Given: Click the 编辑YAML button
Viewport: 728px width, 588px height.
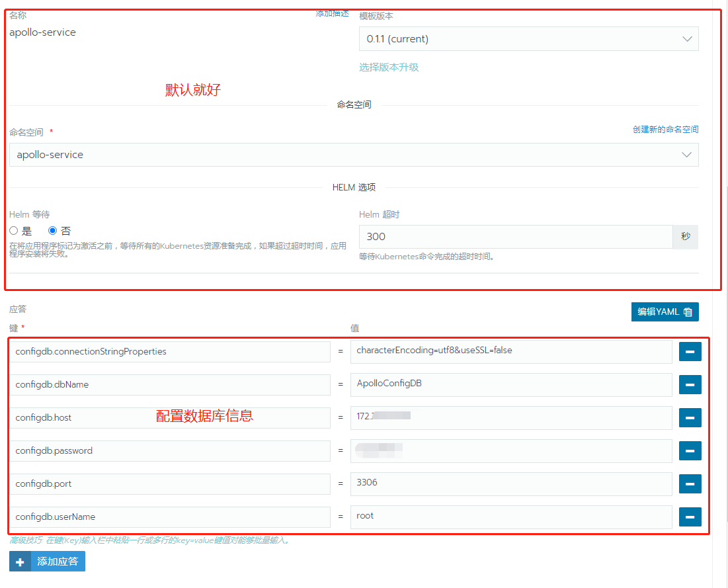Looking at the screenshot, I should [665, 312].
